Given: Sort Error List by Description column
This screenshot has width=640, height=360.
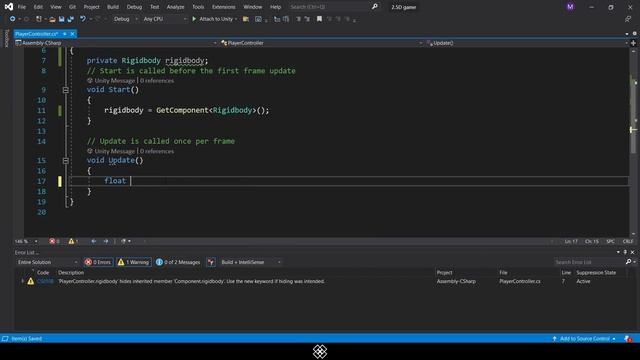Looking at the screenshot, I should (71, 272).
